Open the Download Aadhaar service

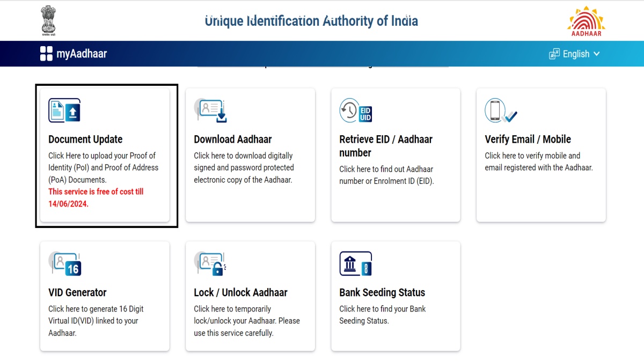[x=250, y=155]
